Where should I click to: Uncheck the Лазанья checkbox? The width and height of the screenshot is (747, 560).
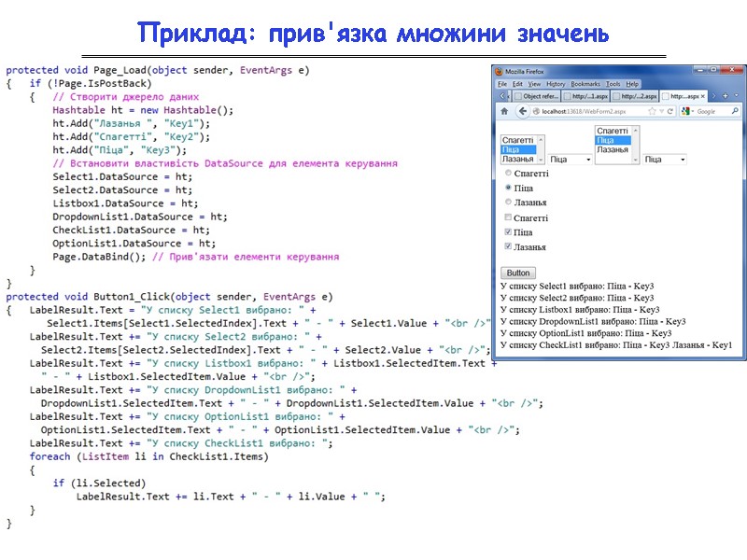click(508, 245)
